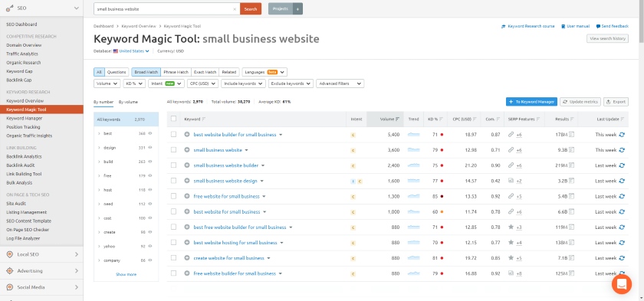Open the Keyword Research course link
Screen dimensions: 644x301
(x=527, y=26)
